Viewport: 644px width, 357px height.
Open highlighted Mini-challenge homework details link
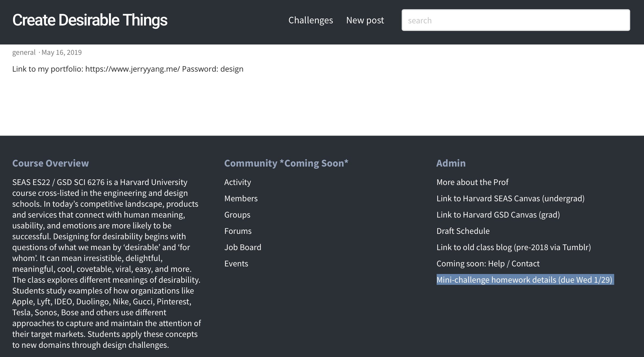pyautogui.click(x=524, y=280)
